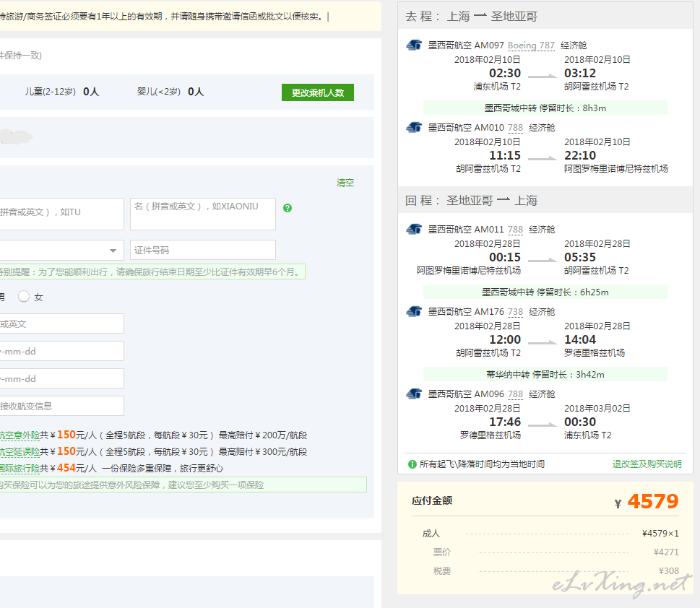Open the 航空延误险 insurance link
Image resolution: width=700 pixels, height=608 pixels.
(x=20, y=451)
